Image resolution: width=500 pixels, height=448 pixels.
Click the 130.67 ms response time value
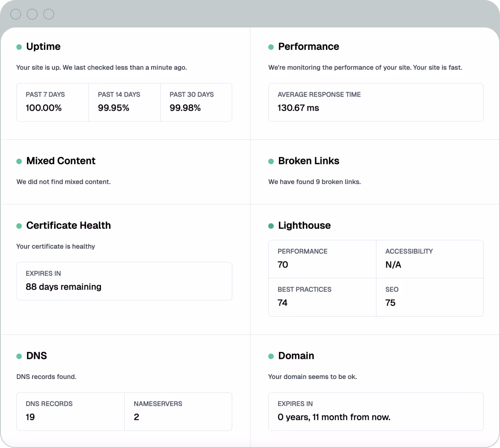click(298, 108)
